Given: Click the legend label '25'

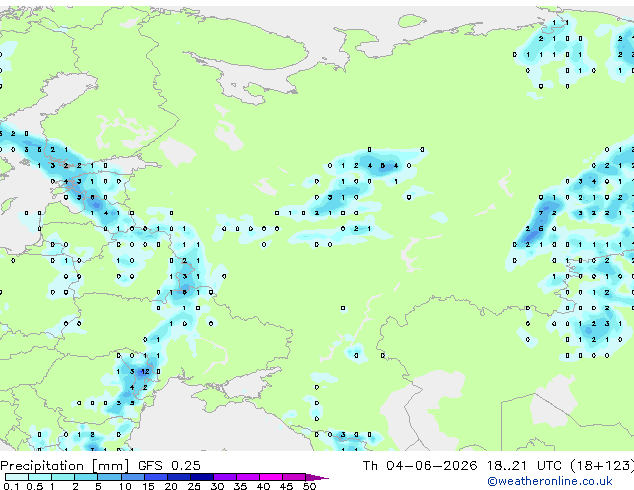Looking at the screenshot, I should pyautogui.click(x=194, y=486).
